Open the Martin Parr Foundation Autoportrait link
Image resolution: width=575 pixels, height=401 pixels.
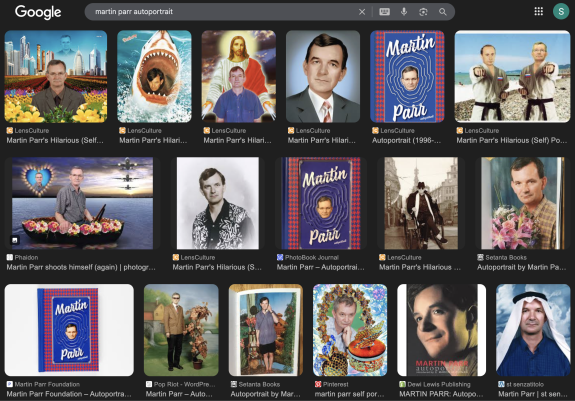click(69, 394)
